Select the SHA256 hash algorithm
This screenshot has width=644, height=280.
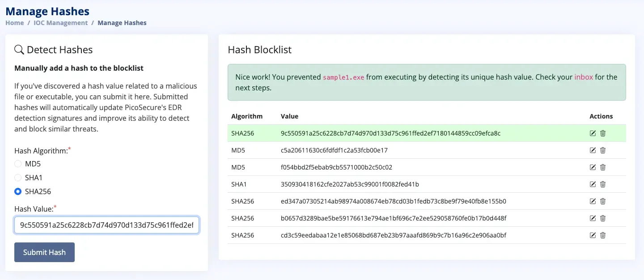pos(18,191)
